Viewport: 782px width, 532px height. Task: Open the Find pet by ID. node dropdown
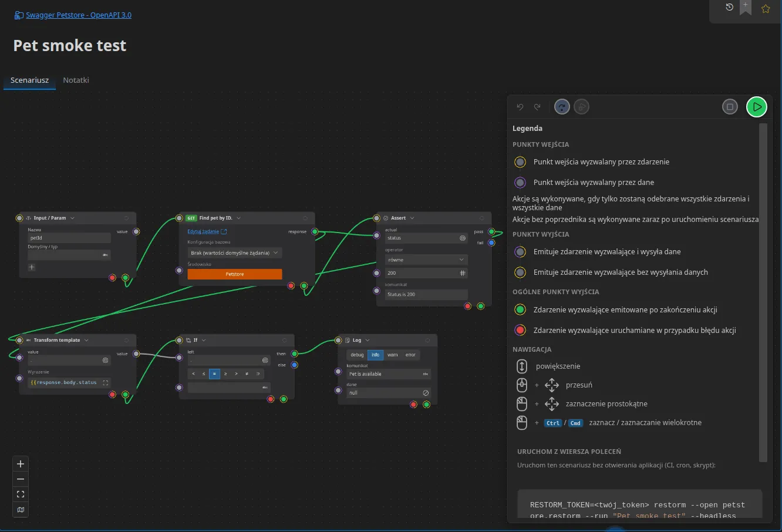click(238, 218)
